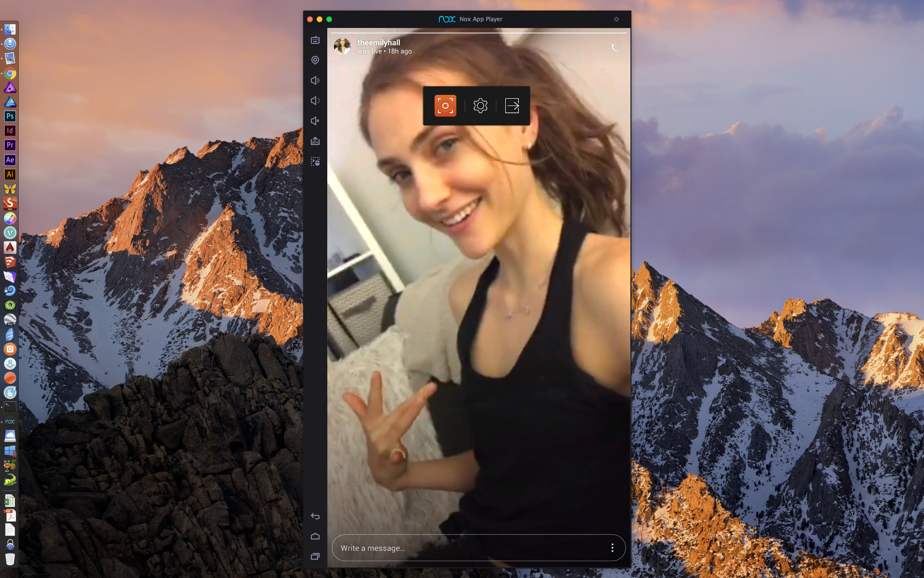Open the three-dot options menu beside message box
This screenshot has height=578, width=924.
coord(612,548)
